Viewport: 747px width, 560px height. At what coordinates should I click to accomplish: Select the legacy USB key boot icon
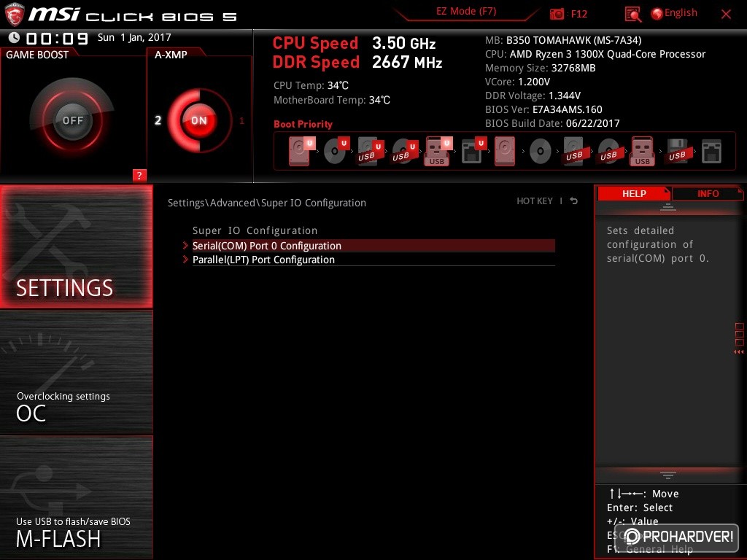[x=642, y=151]
